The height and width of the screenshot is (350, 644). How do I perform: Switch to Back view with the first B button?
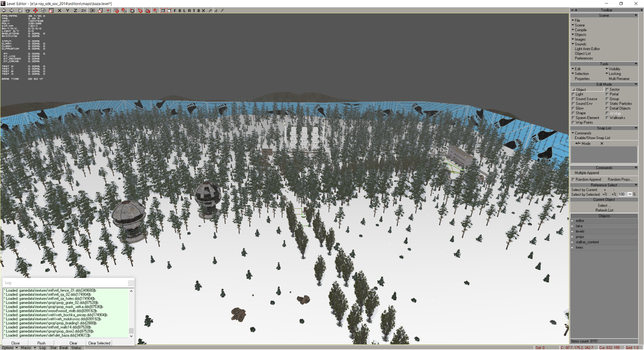coord(180,11)
